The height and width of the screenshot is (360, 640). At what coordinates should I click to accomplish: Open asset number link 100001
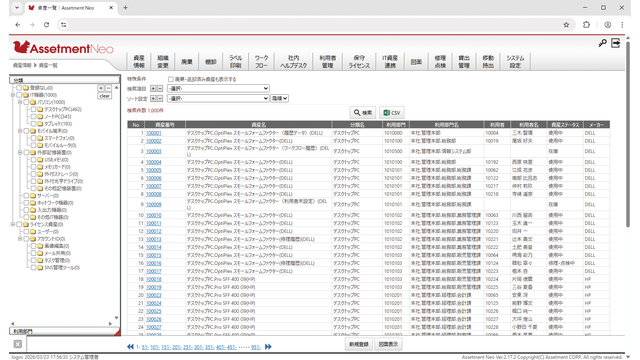(153, 133)
